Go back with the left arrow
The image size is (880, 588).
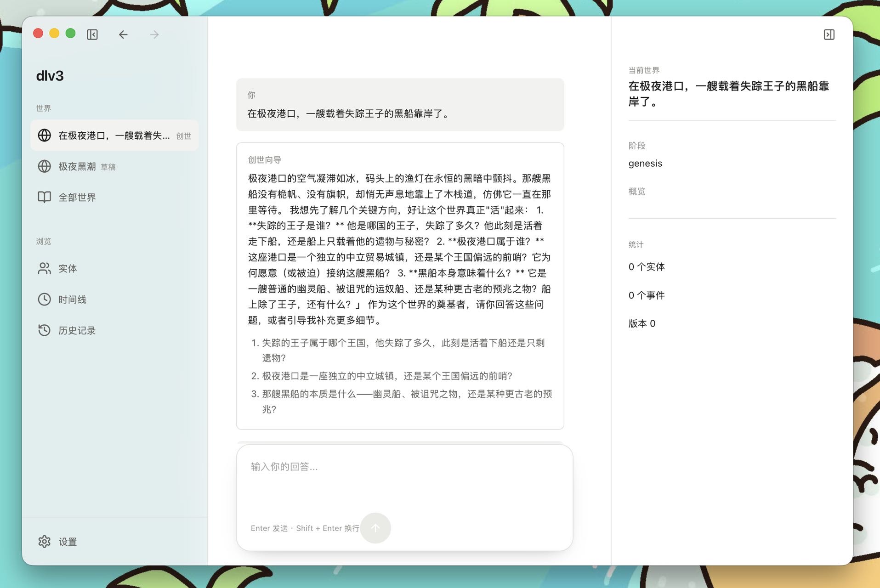[123, 34]
